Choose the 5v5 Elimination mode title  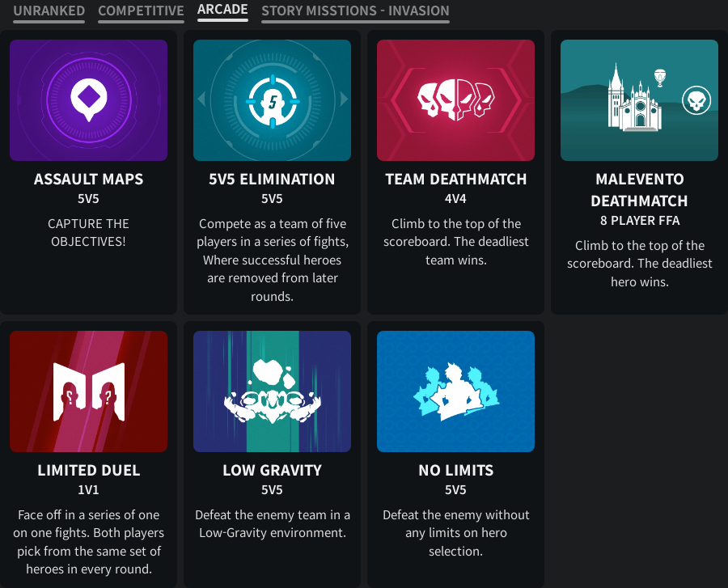(x=272, y=179)
